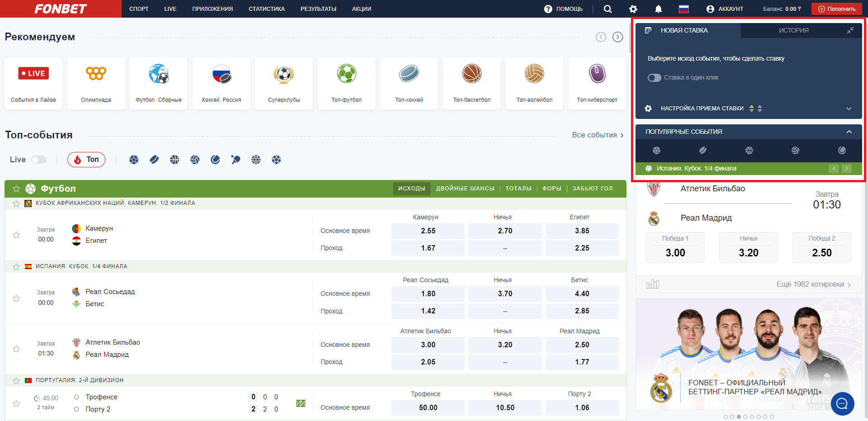This screenshot has height=421, width=868.
Task: Bet on Камерун win at 2.55
Action: (428, 231)
